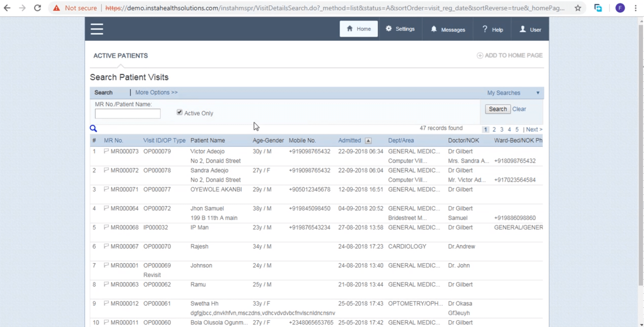644x327 pixels.
Task: Click the flag icon for MR000011
Action: coord(106,322)
